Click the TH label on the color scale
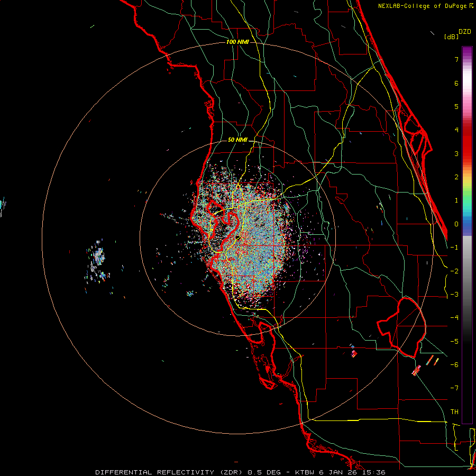This screenshot has width=476, height=476. tap(454, 411)
